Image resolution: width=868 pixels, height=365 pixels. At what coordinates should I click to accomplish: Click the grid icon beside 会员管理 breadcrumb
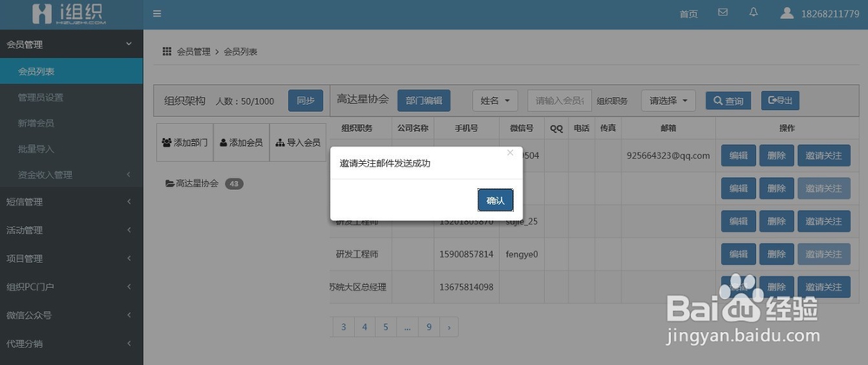[x=167, y=51]
